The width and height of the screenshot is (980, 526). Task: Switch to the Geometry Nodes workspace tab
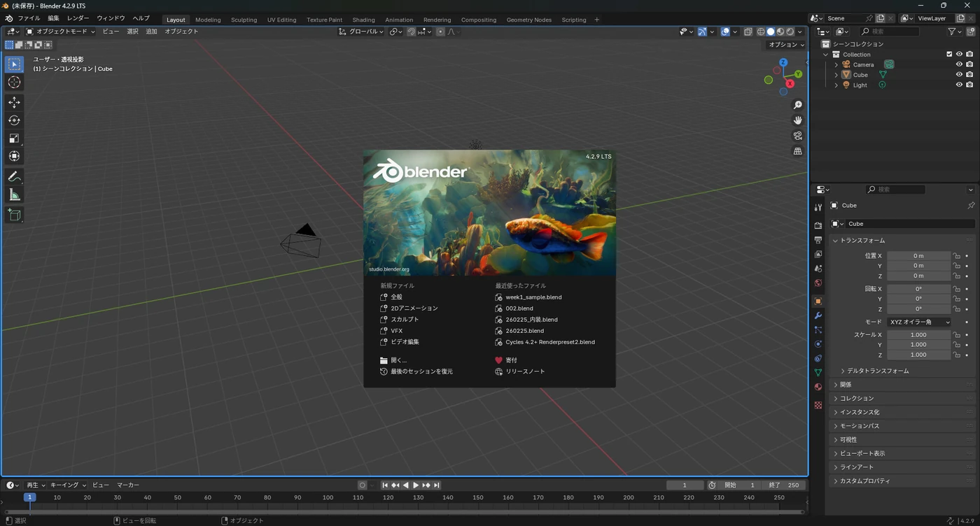(528, 20)
